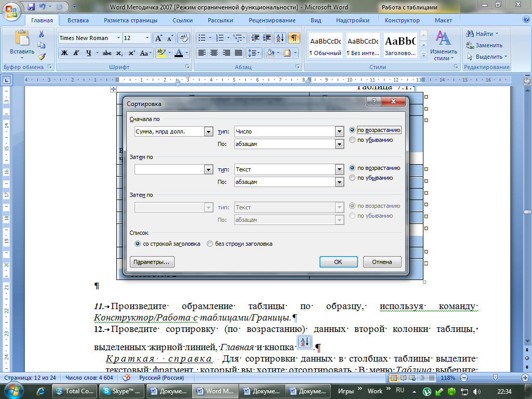Viewport: 532px width, 399px height.
Task: Click numbered list icon
Action: (x=220, y=38)
